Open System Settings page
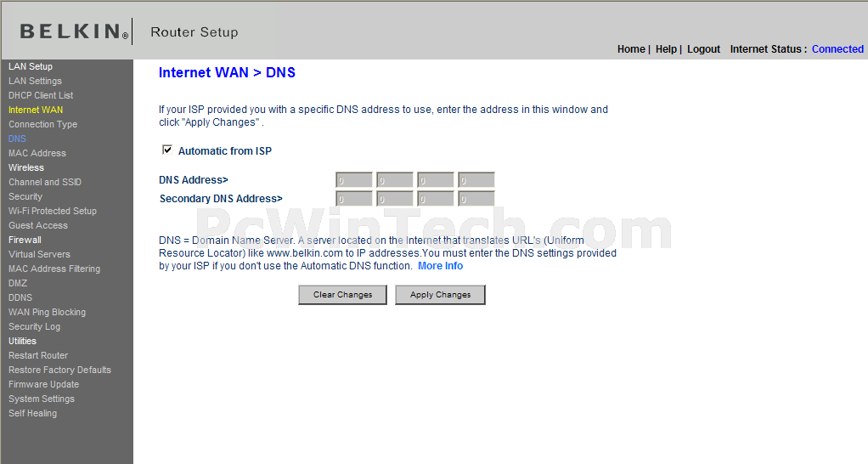The width and height of the screenshot is (868, 464). click(x=42, y=399)
